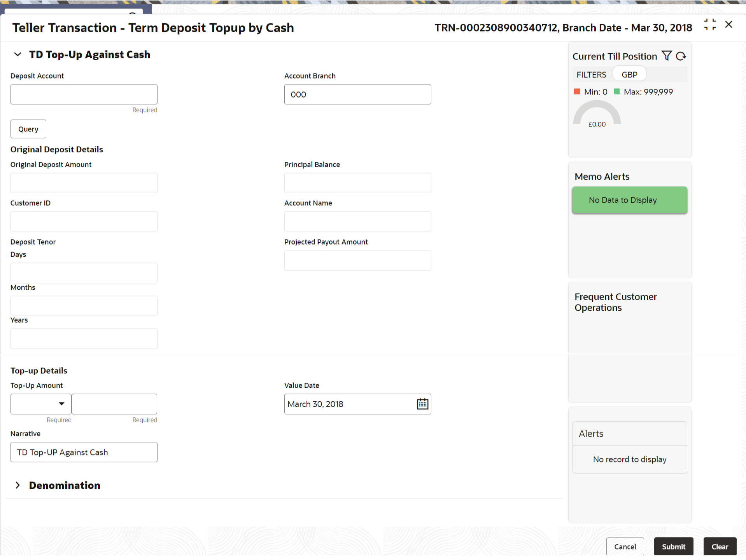Select the GBP filter chip
Screen dimensions: 746x560
coord(629,74)
